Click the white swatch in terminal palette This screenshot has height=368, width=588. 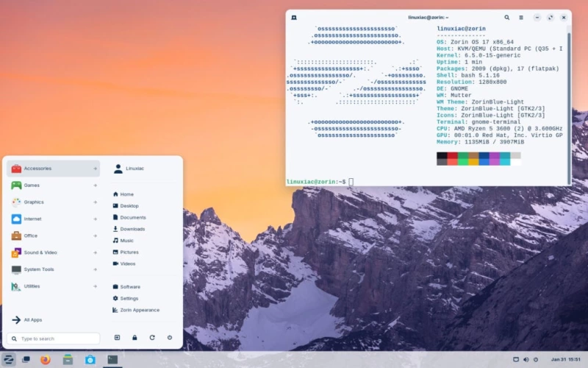click(516, 162)
